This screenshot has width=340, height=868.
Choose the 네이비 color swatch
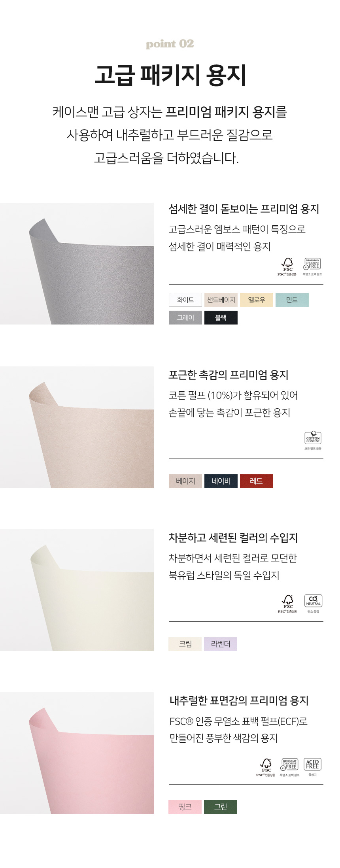pos(221,481)
